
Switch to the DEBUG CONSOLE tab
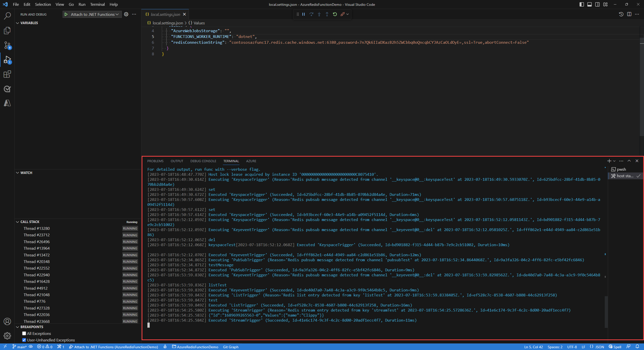(x=203, y=161)
